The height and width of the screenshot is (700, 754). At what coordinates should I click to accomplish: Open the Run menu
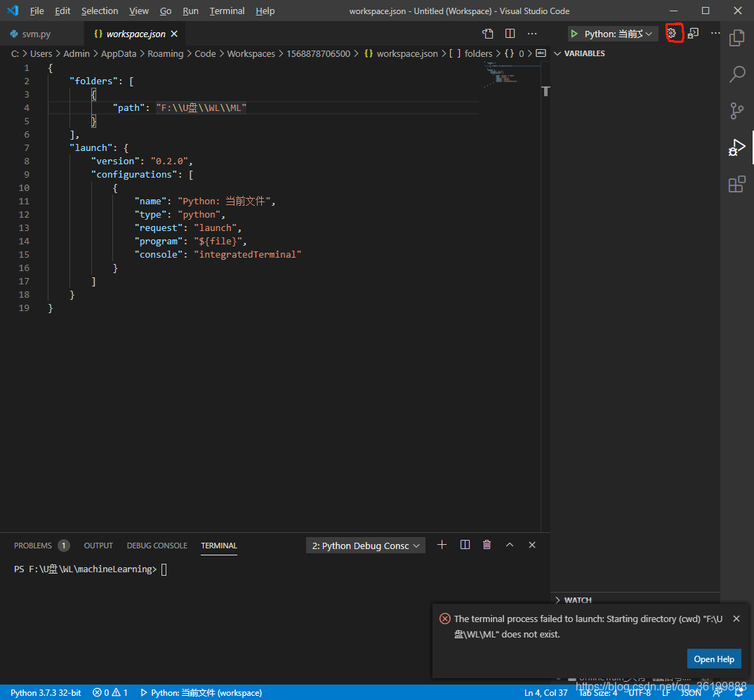click(190, 11)
